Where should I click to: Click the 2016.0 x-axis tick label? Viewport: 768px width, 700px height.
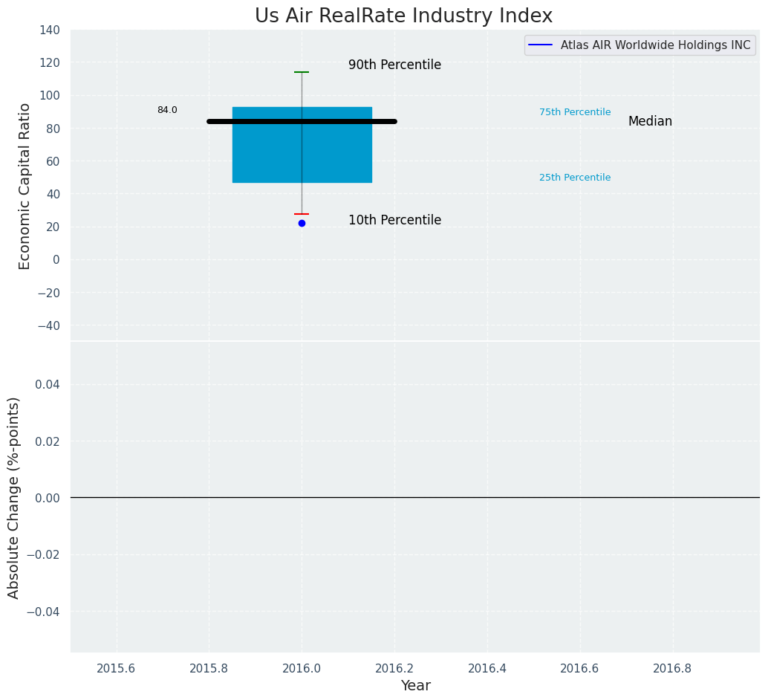click(302, 668)
